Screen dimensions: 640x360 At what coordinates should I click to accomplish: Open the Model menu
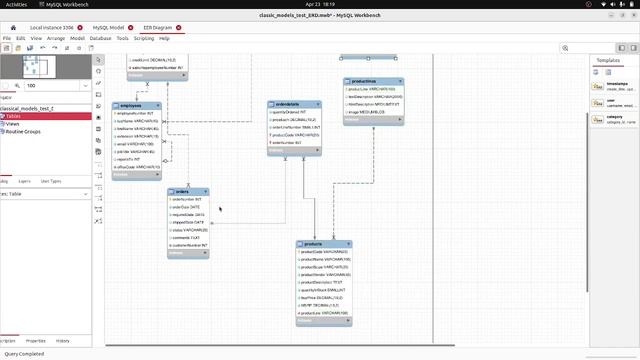point(77,38)
